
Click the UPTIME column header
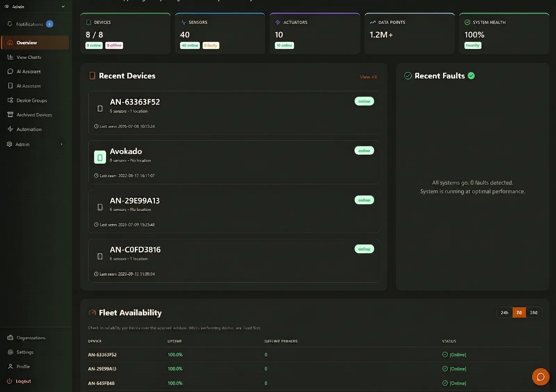tap(175, 341)
